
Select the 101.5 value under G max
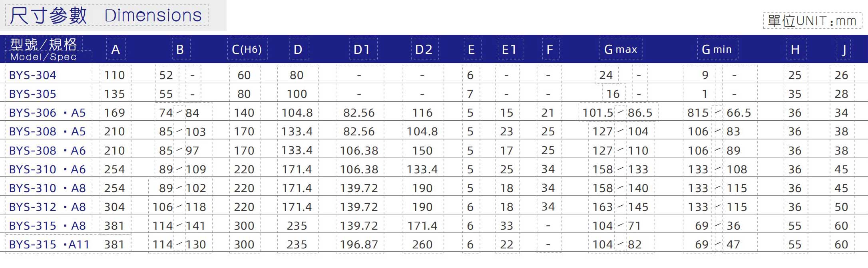597,113
